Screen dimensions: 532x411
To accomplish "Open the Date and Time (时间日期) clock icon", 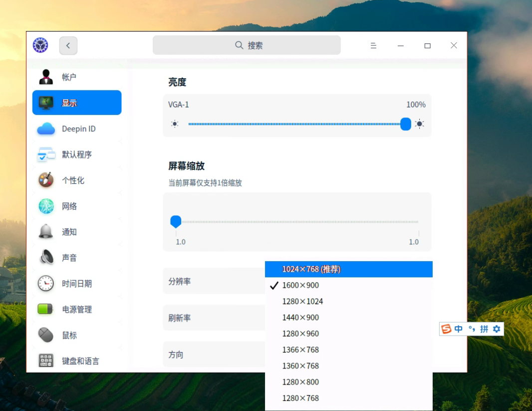I will (46, 283).
